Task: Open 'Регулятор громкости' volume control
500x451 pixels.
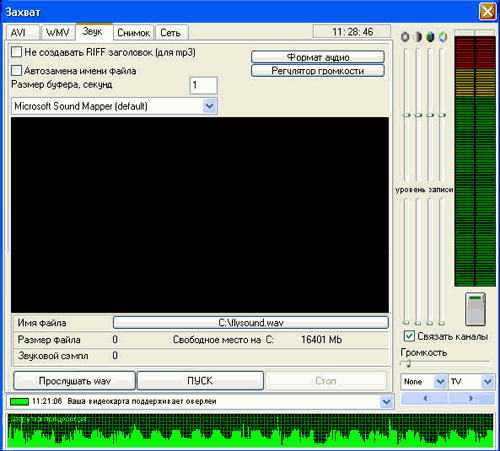Action: [318, 71]
